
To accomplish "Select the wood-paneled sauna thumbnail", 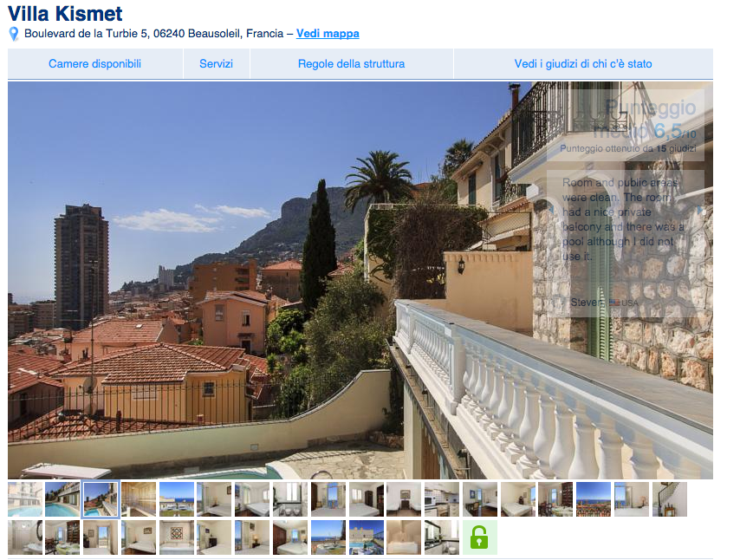I will tap(139, 499).
